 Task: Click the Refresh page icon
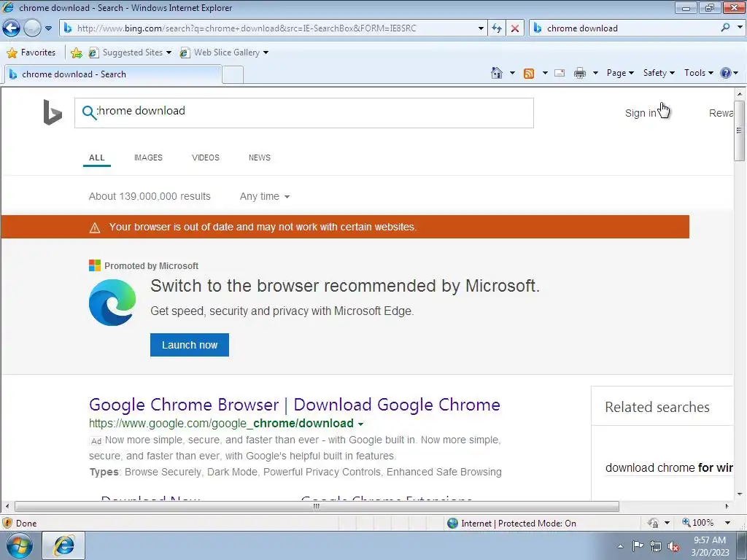coord(497,28)
